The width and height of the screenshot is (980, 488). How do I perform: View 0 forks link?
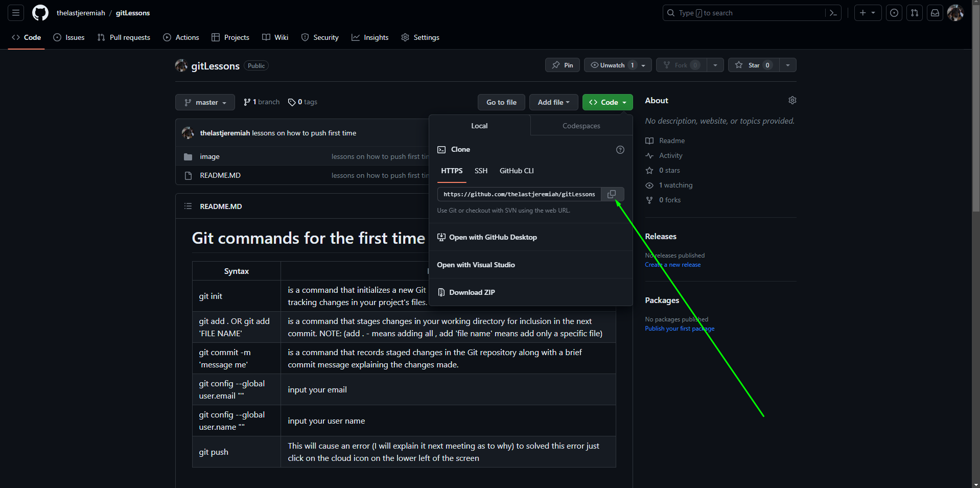tap(663, 200)
